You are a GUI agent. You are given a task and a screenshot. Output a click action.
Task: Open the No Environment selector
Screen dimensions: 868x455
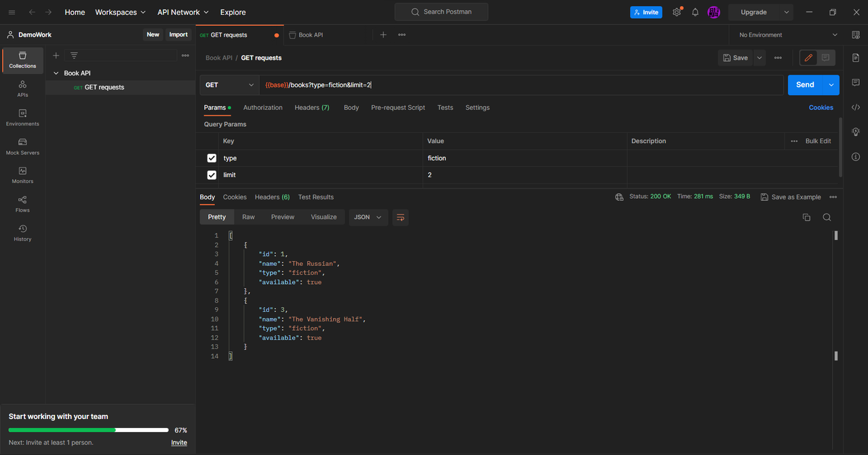pyautogui.click(x=788, y=35)
